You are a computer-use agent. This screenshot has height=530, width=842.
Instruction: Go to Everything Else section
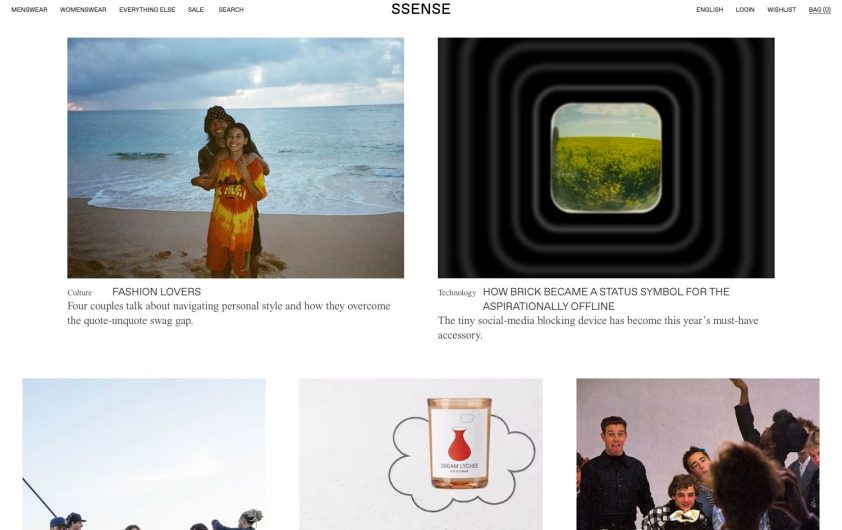(147, 10)
